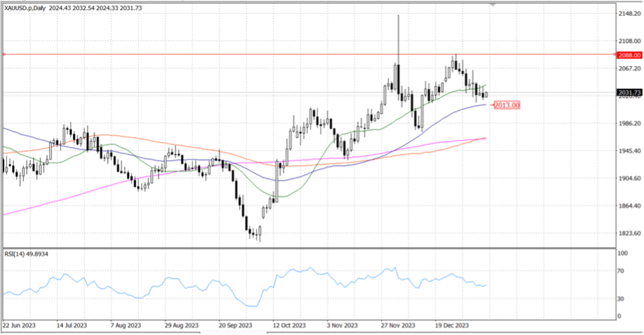Click the 12 Oct 2023 date label
This screenshot has height=335, width=644.
(x=289, y=325)
